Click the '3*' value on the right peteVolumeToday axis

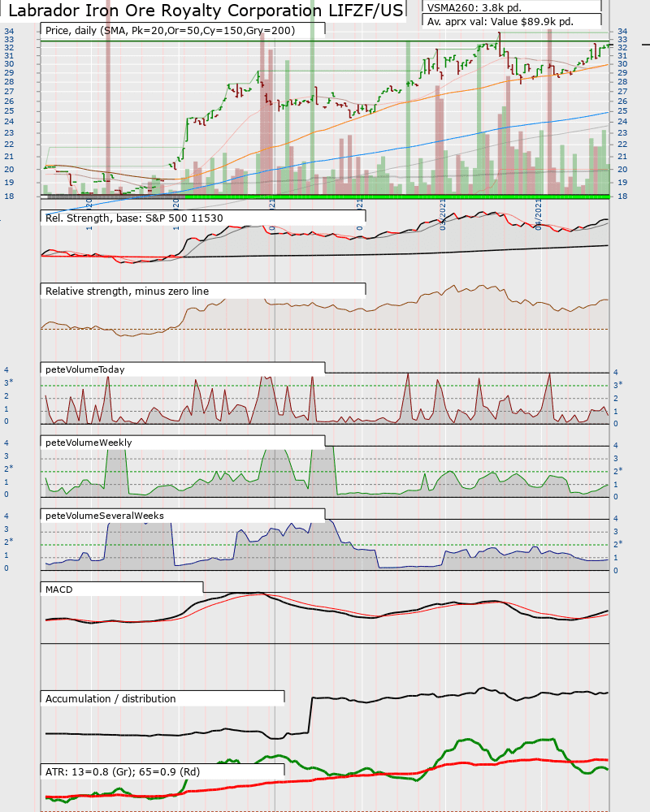(617, 385)
